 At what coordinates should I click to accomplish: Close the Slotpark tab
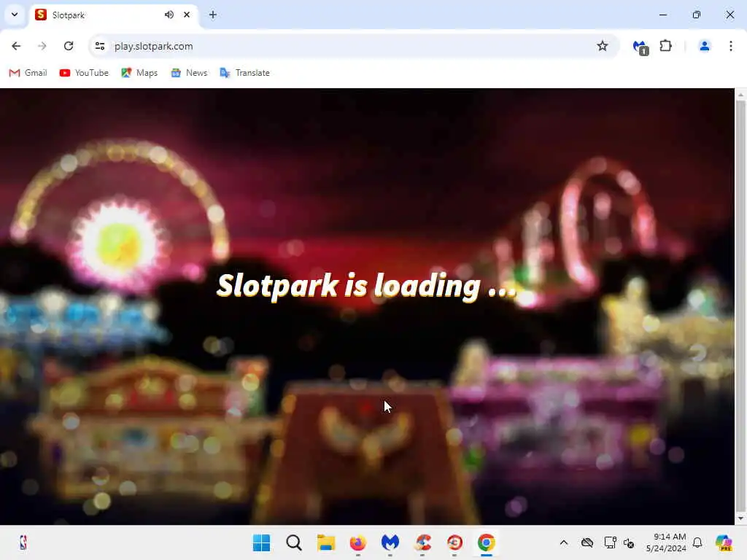pos(187,15)
